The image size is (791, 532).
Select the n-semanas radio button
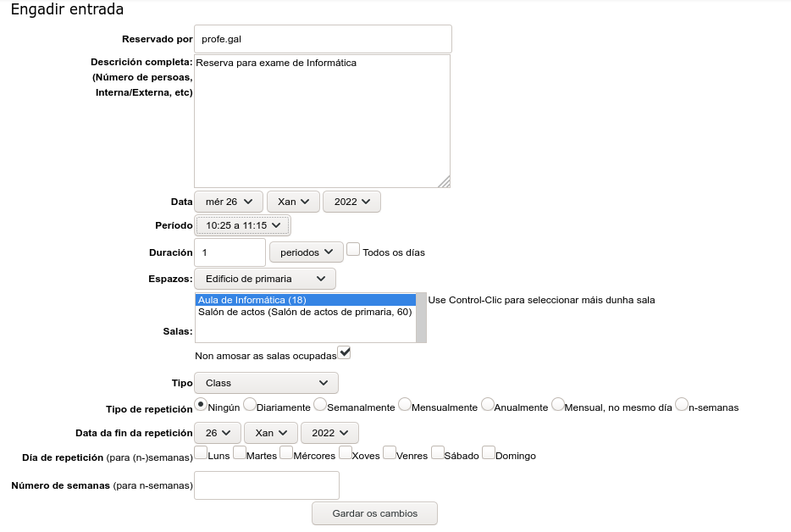[682, 405]
